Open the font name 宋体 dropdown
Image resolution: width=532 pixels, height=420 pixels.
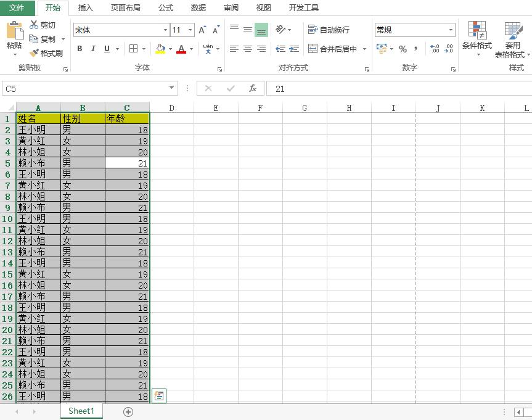click(x=165, y=30)
